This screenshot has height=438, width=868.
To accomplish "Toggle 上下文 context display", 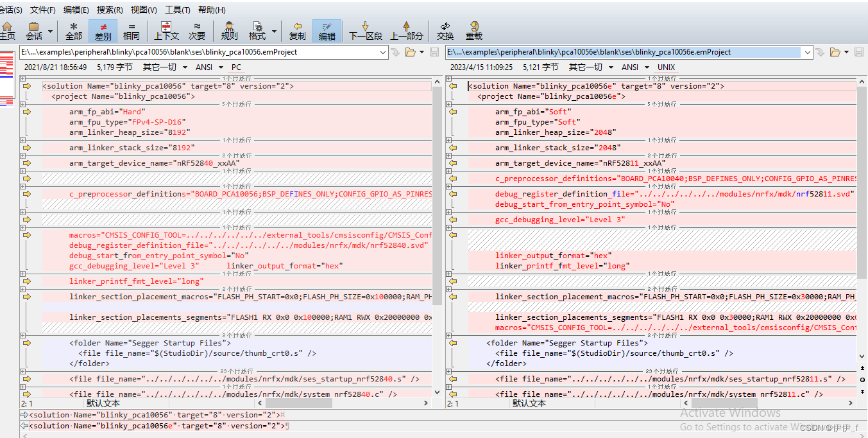I will (166, 30).
